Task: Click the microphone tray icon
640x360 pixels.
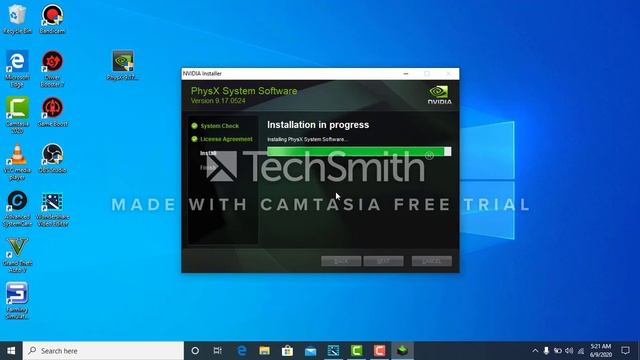Action: click(546, 351)
